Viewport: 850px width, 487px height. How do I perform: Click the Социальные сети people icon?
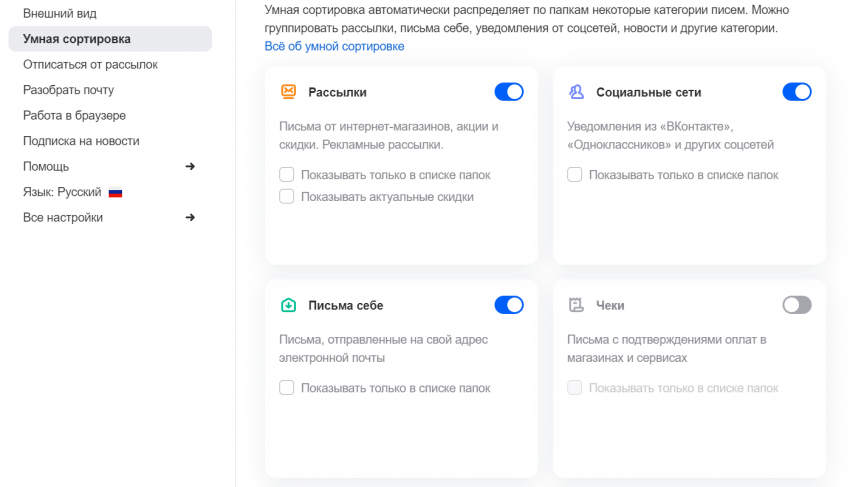[x=576, y=92]
